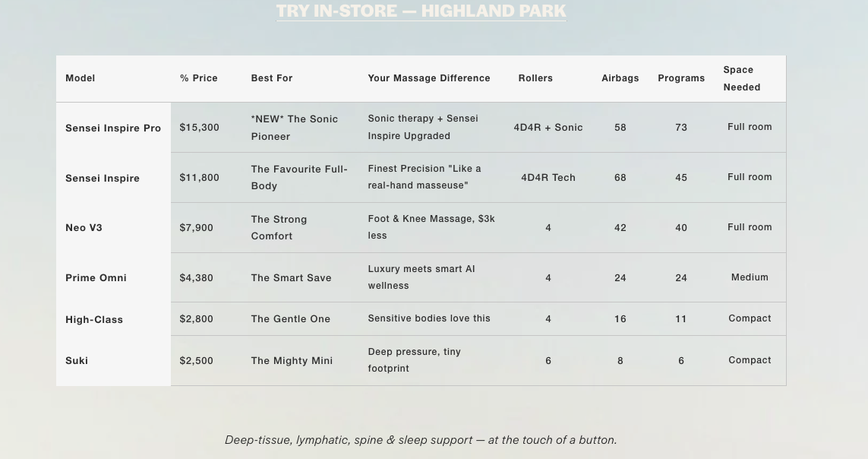Click the Space Needed column header
This screenshot has height=459, width=868.
tap(742, 78)
